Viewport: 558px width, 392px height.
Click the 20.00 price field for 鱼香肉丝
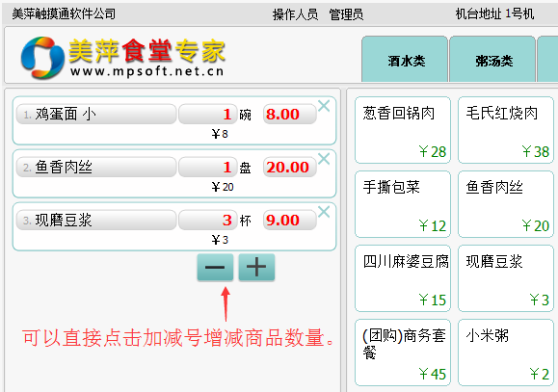[x=290, y=168]
